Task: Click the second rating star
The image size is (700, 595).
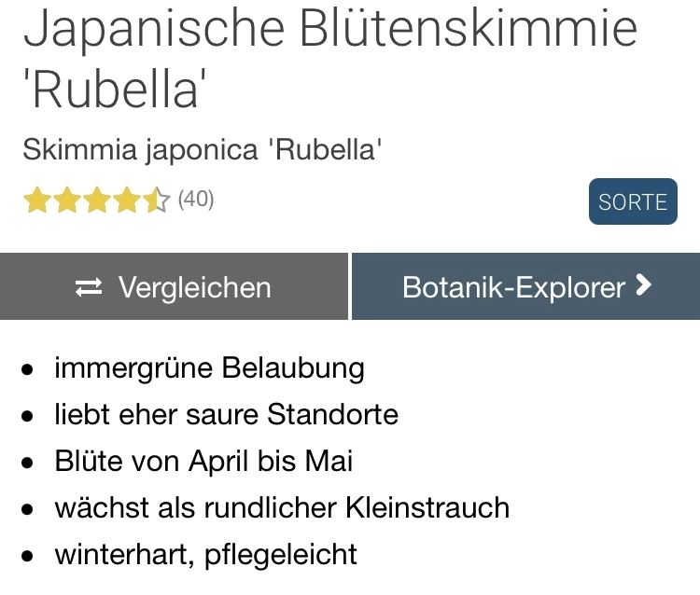Action: click(x=66, y=201)
